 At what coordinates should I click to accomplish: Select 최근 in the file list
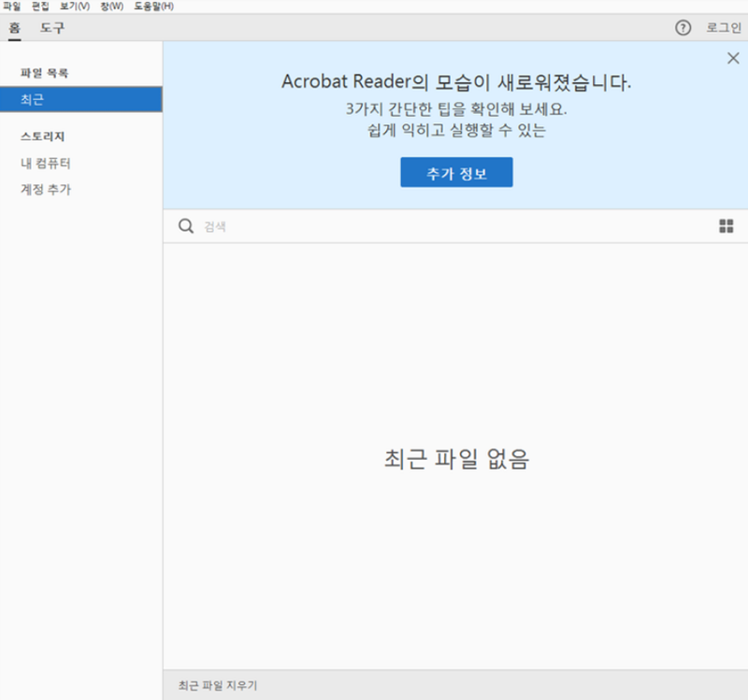click(x=81, y=100)
